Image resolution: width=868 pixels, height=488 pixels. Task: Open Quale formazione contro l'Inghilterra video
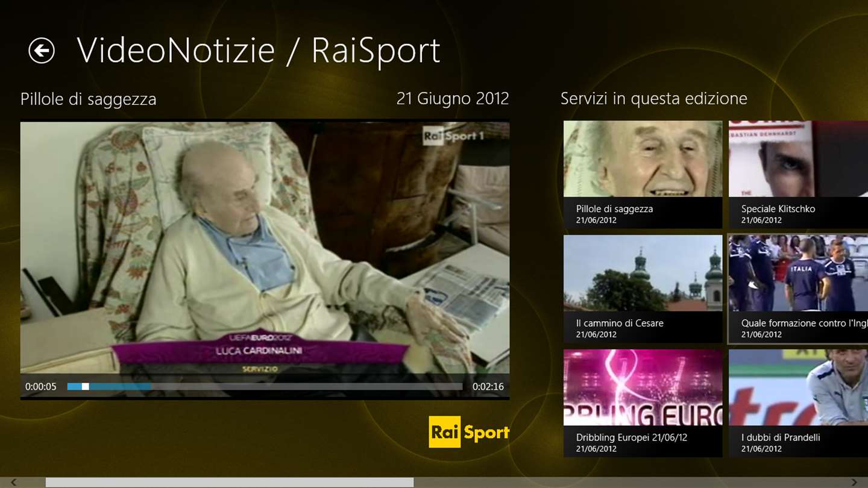(798, 289)
